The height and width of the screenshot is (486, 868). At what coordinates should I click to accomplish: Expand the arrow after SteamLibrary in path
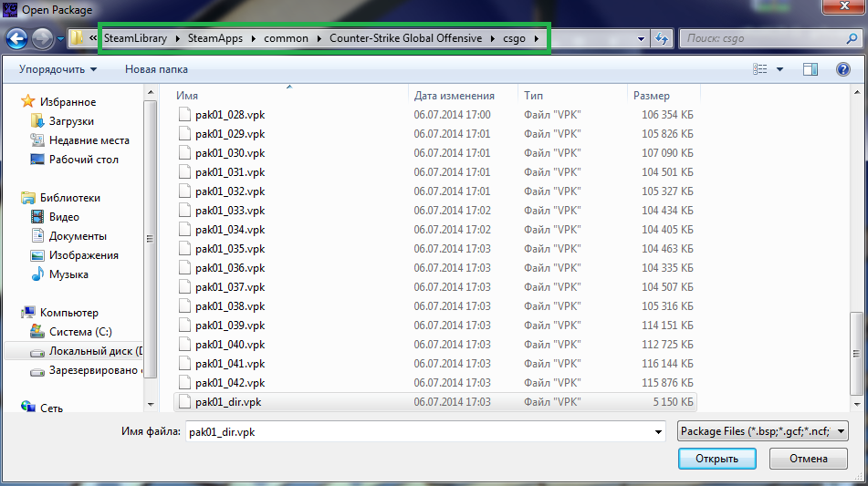click(x=178, y=38)
